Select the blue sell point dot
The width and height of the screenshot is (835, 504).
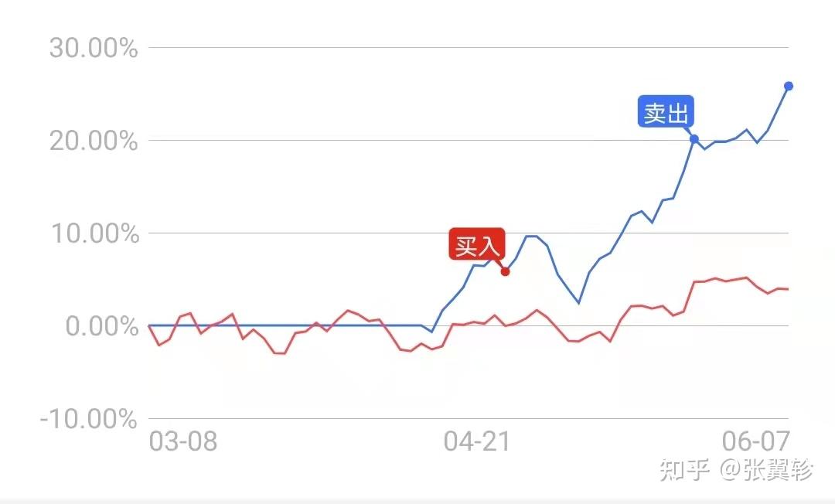(x=694, y=139)
